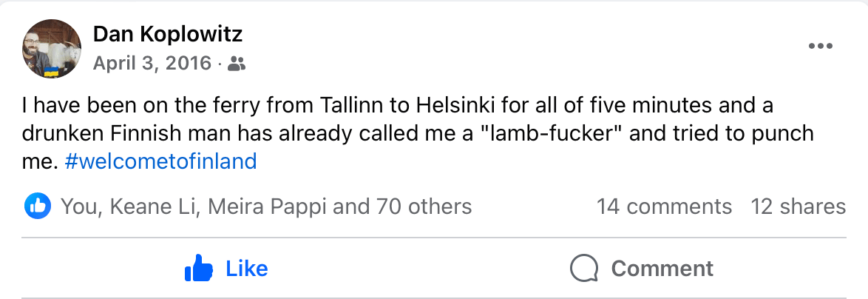This screenshot has width=868, height=299.
Task: Toggle the "Like" label on the post
Action: pos(247,268)
